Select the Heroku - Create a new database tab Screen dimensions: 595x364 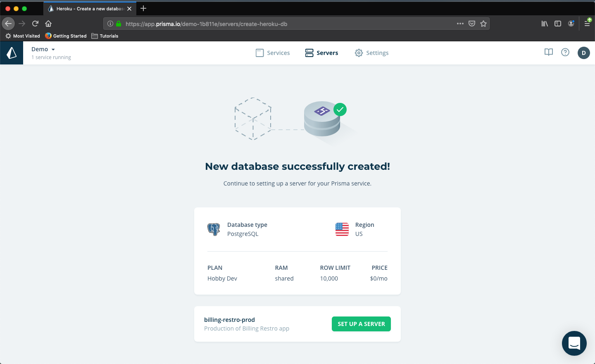click(x=90, y=9)
